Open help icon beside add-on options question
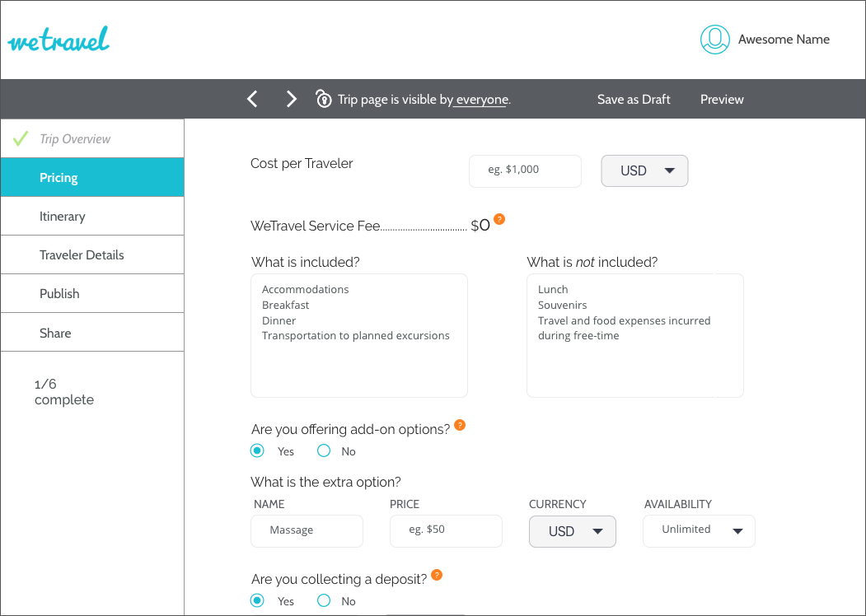 pos(460,425)
